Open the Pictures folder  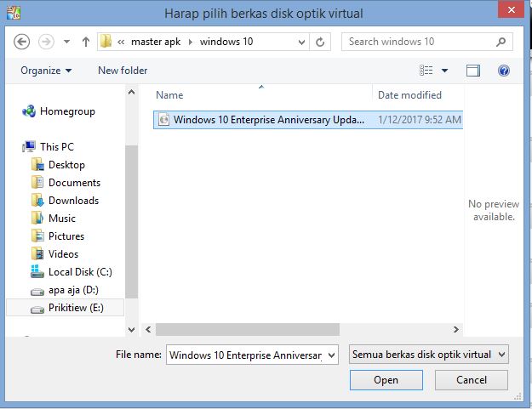point(66,236)
